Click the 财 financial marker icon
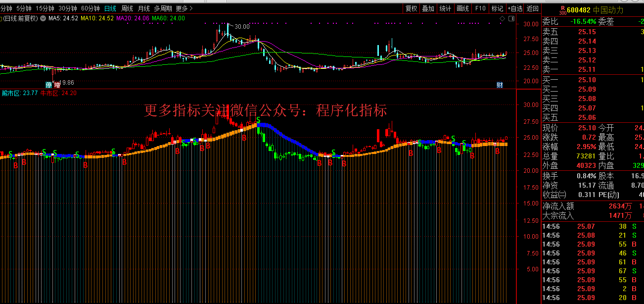Viewport: 644px width, 304px height. pos(500,85)
